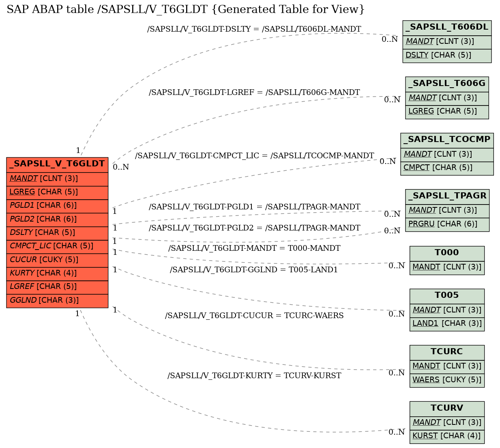The width and height of the screenshot is (500, 448).
Task: Select LAND1 [CHAR (3)] in T005
Action: click(447, 324)
